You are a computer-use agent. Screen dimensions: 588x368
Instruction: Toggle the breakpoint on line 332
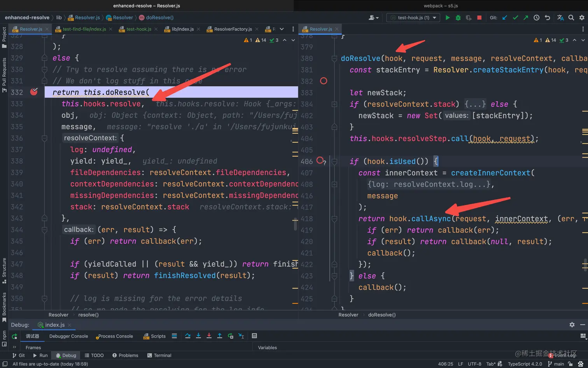[x=34, y=92]
